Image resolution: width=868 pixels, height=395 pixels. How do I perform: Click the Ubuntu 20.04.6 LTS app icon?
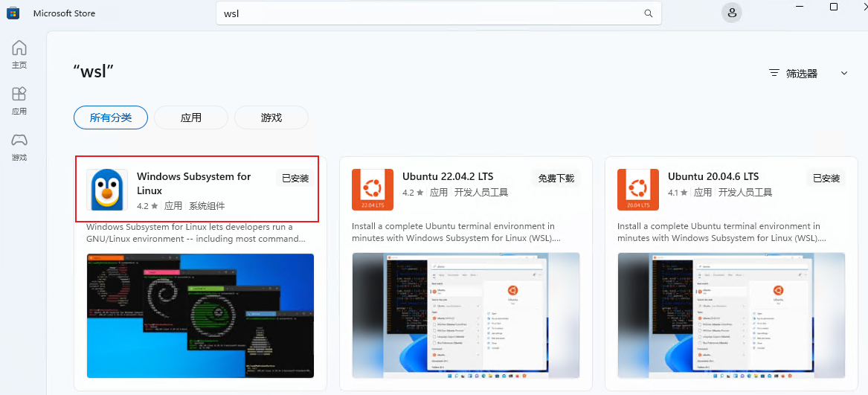[x=638, y=190]
